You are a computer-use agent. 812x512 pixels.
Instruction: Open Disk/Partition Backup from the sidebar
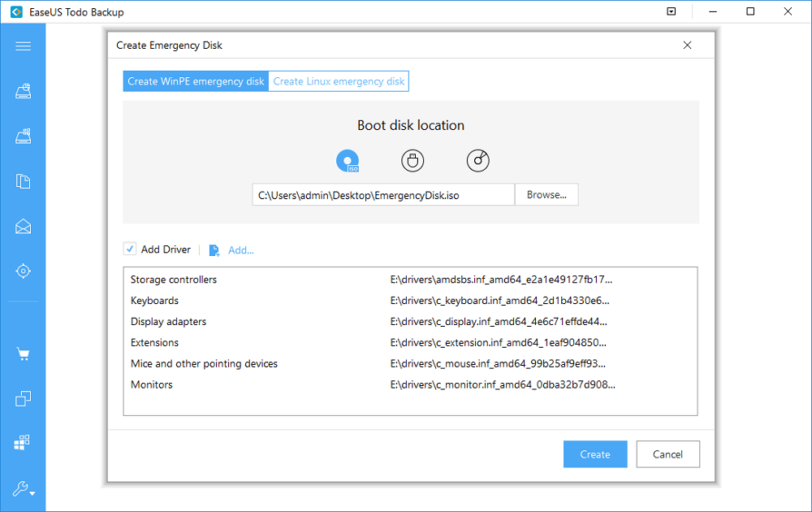[x=23, y=91]
